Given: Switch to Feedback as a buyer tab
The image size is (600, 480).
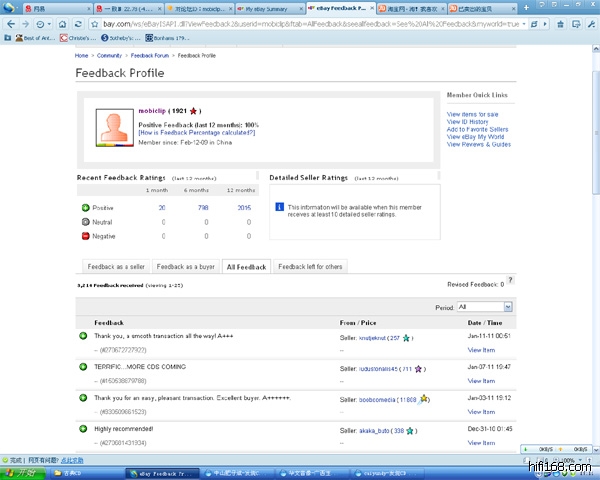Looking at the screenshot, I should tap(186, 267).
